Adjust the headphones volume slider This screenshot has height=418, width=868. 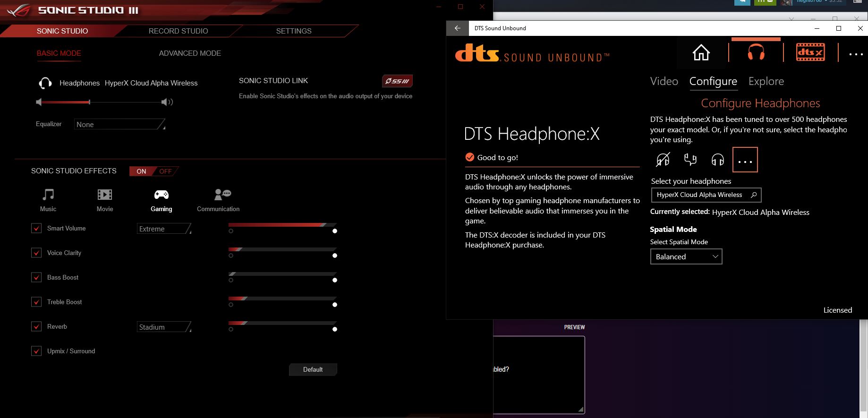click(89, 102)
